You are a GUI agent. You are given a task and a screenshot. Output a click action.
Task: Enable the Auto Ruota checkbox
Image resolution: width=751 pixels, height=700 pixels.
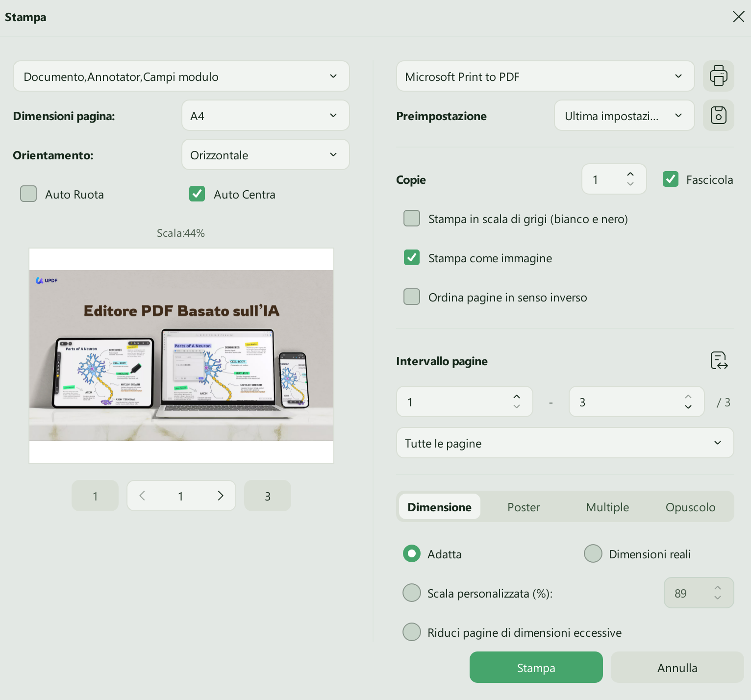(x=28, y=194)
